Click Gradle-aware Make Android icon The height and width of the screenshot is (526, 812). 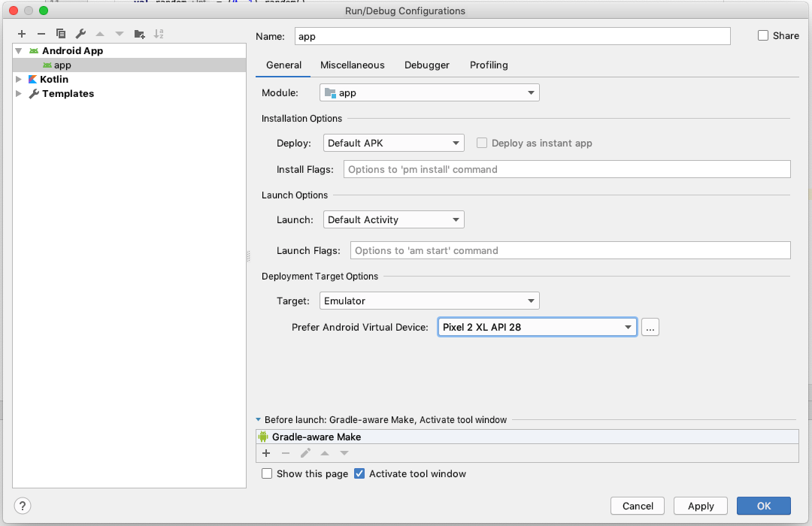click(263, 437)
